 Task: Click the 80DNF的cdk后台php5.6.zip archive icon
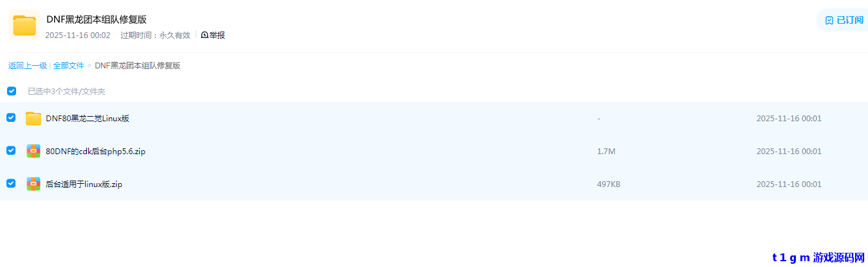(x=33, y=151)
